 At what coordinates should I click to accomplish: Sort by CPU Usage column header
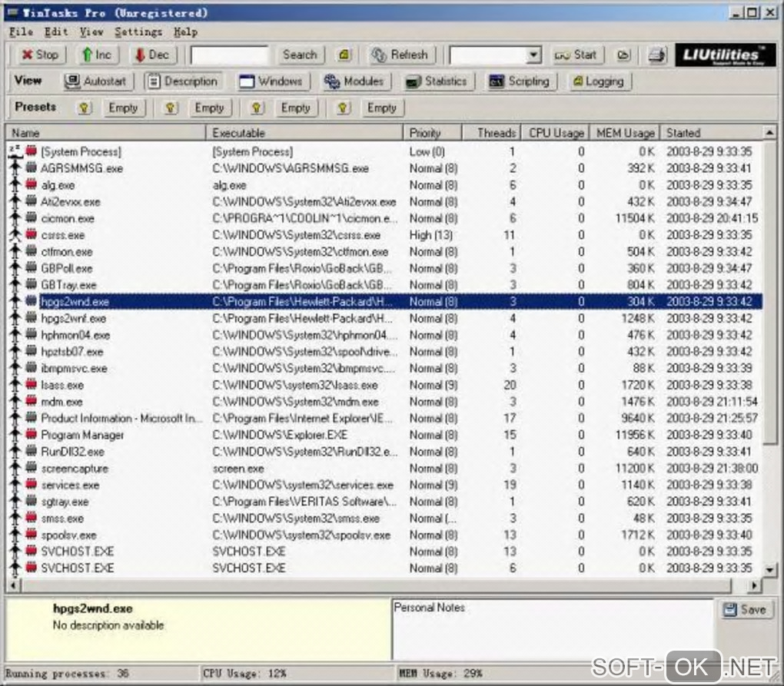point(556,133)
